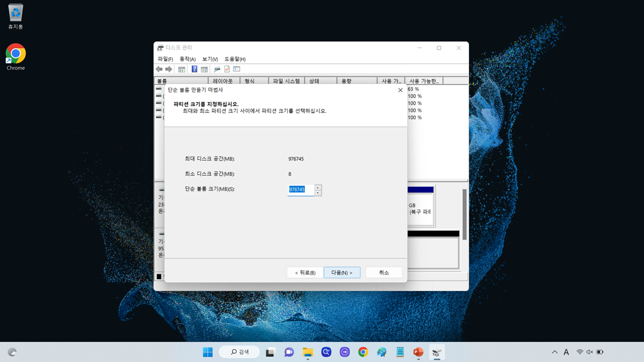Viewport: 644px width, 362px height.
Task: Cancel the wizard with the 취소 button
Action: coord(383,272)
